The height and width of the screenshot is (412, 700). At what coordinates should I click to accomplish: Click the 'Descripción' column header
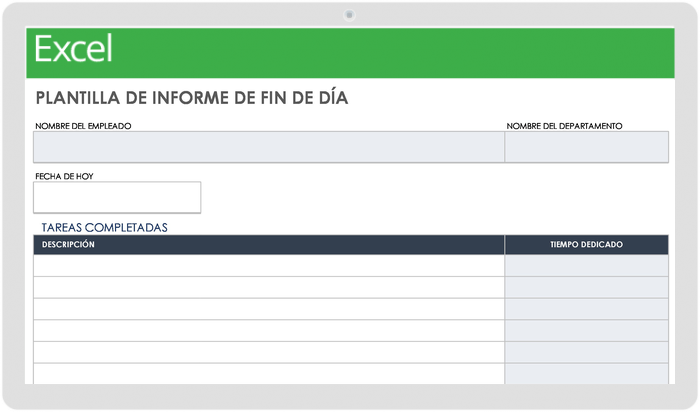point(68,245)
